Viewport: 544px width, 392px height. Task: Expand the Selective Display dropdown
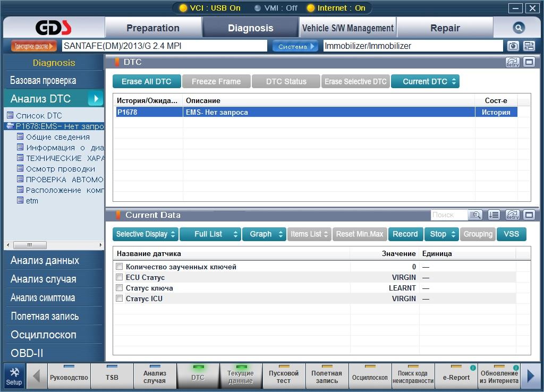[x=146, y=234]
